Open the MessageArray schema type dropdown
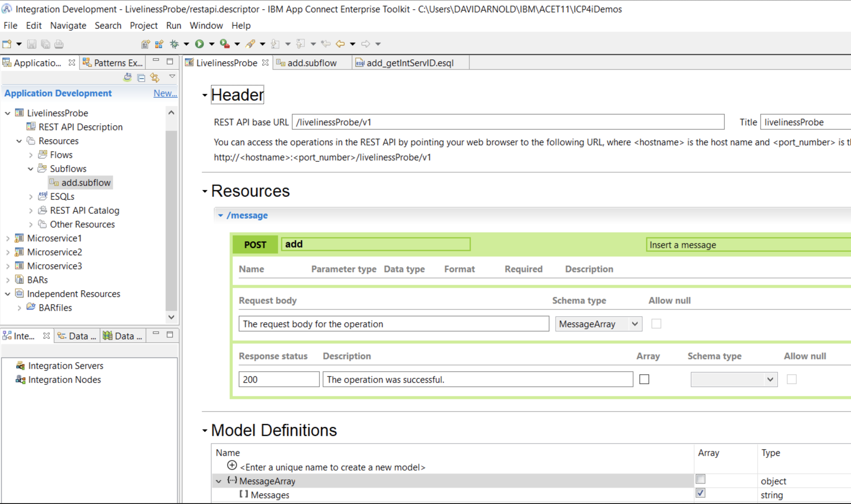This screenshot has height=504, width=851. point(634,324)
